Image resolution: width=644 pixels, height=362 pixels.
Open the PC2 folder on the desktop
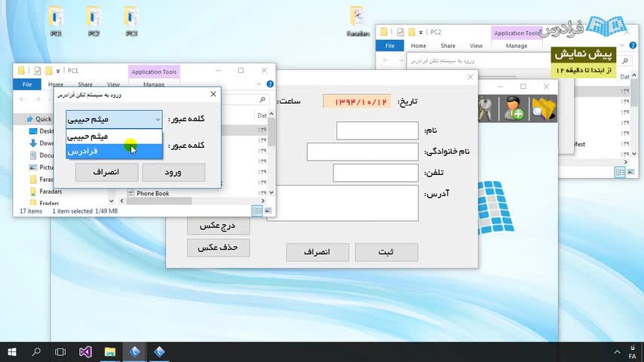[94, 20]
